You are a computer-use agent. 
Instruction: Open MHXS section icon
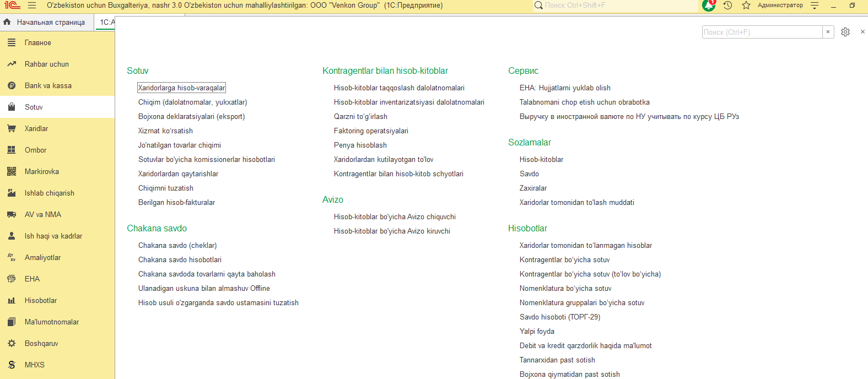[12, 365]
